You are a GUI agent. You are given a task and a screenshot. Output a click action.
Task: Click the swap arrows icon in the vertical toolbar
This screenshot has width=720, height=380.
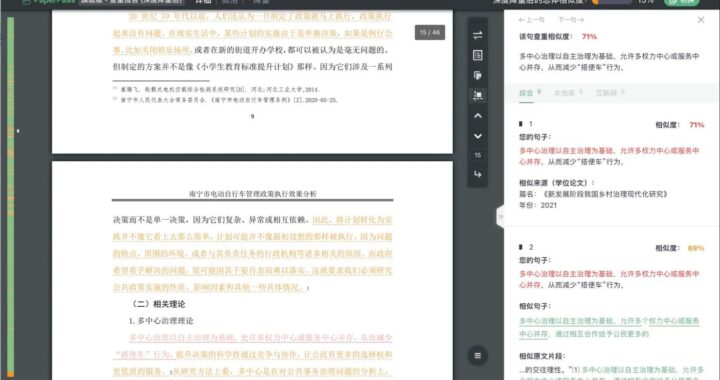click(478, 35)
